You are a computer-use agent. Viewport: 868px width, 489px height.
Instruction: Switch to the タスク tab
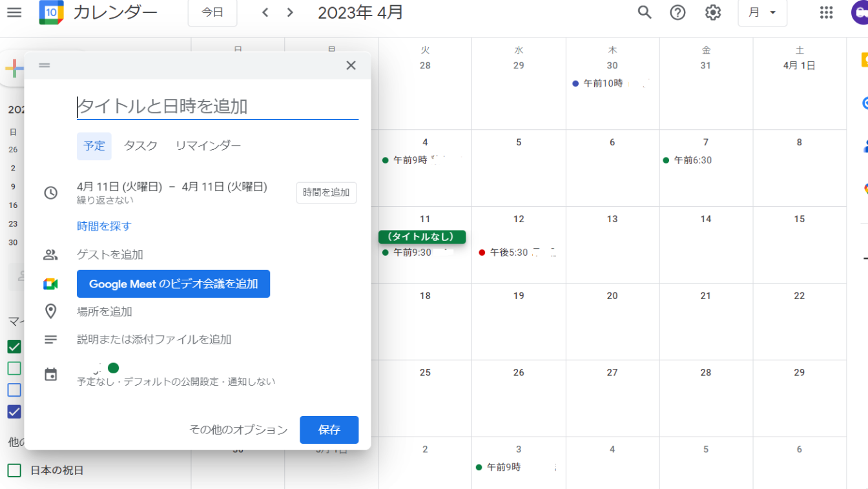[141, 146]
